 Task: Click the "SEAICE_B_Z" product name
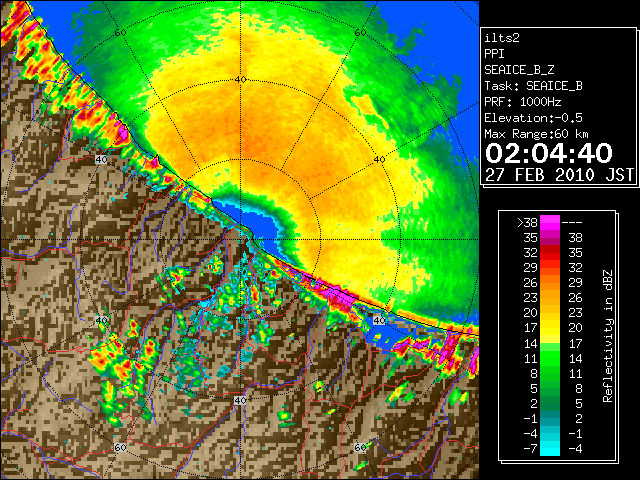point(519,70)
